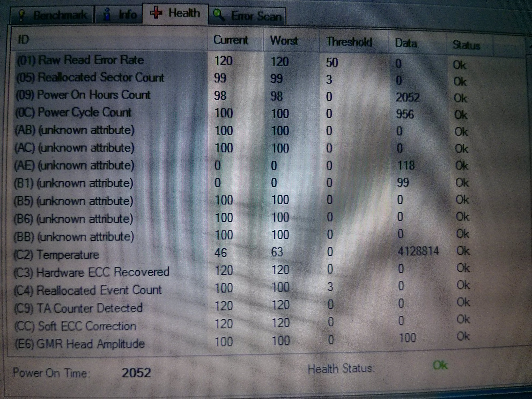Image resolution: width=532 pixels, height=399 pixels.
Task: Click the GMR Head Amplitude data value 100
Action: (x=407, y=338)
